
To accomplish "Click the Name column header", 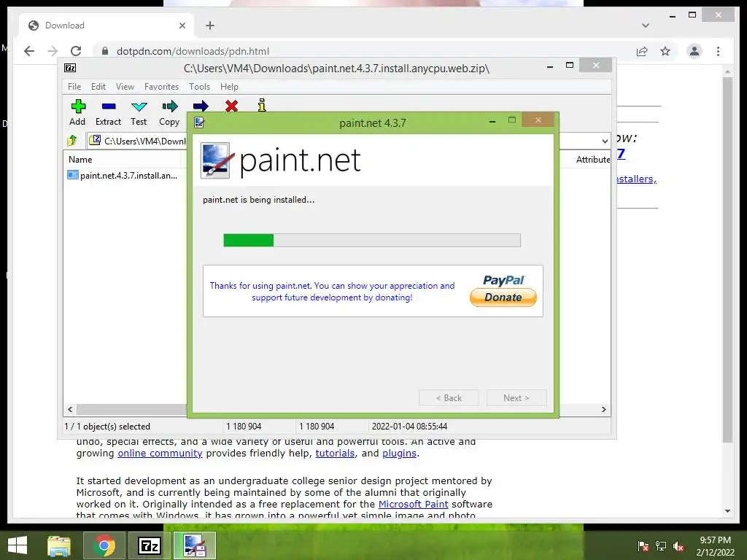I will 80,160.
